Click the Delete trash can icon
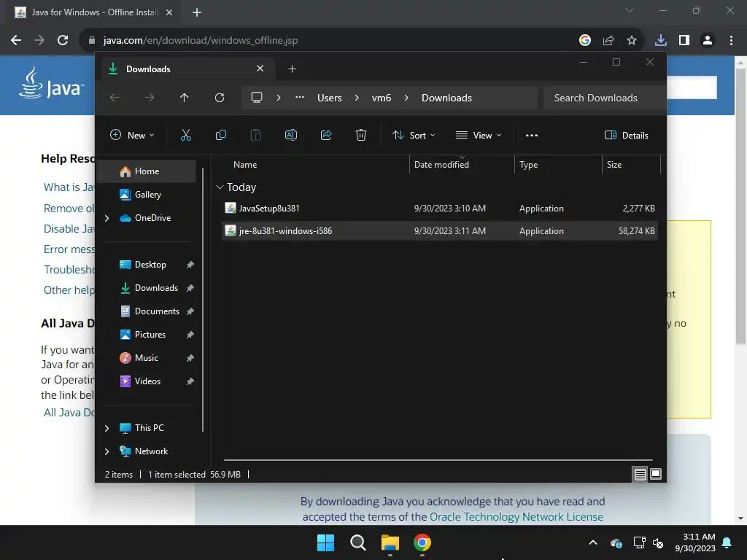The image size is (747, 560). [361, 135]
